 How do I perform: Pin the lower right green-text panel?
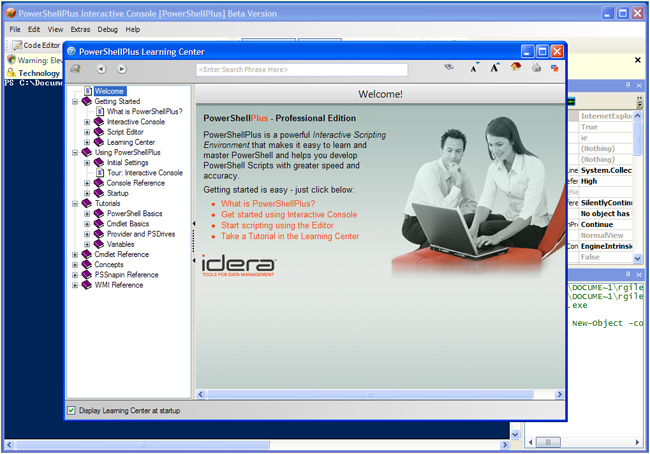click(628, 274)
